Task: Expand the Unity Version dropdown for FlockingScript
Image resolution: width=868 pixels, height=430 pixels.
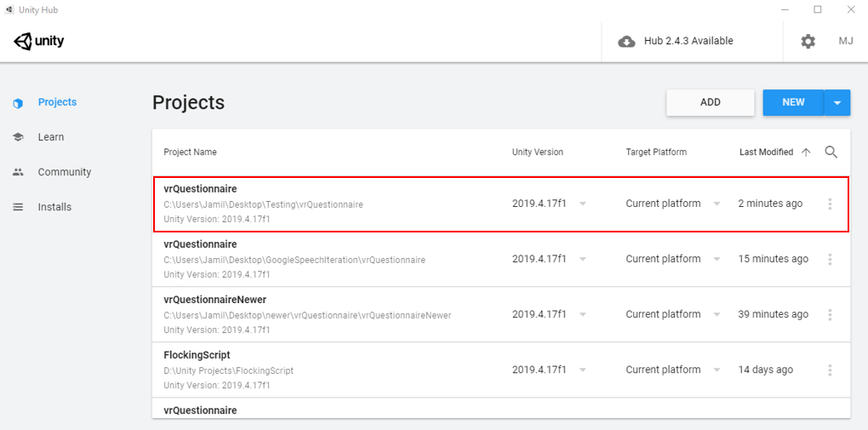Action: click(582, 370)
